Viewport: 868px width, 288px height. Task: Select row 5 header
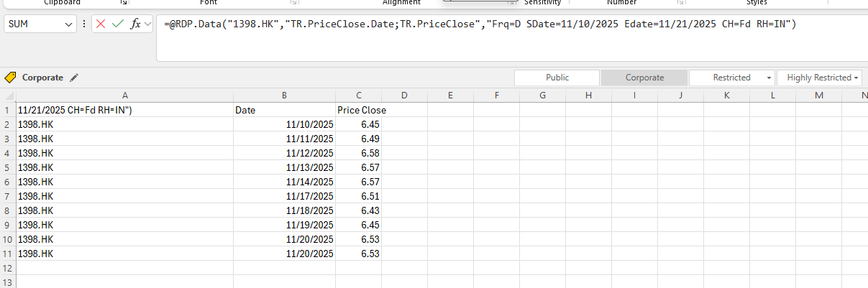click(7, 167)
